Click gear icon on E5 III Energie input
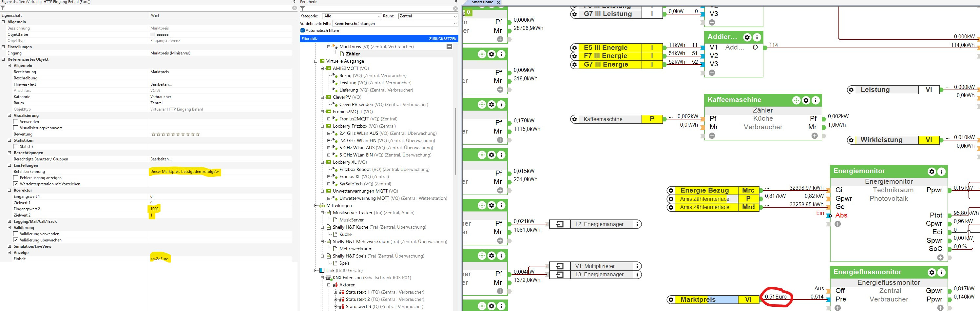The image size is (980, 311). pyautogui.click(x=574, y=48)
